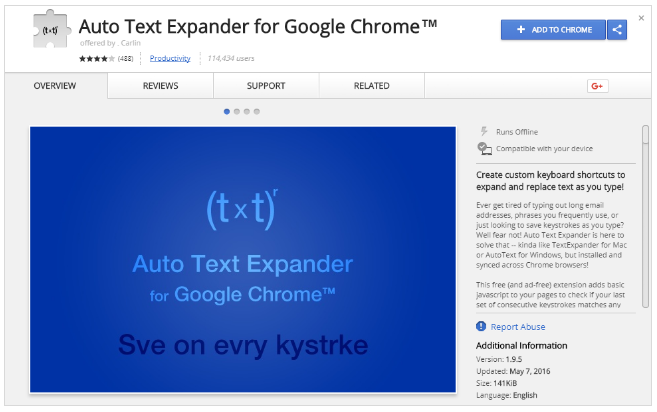
Task: Close the extension details dialog
Action: coord(641,18)
